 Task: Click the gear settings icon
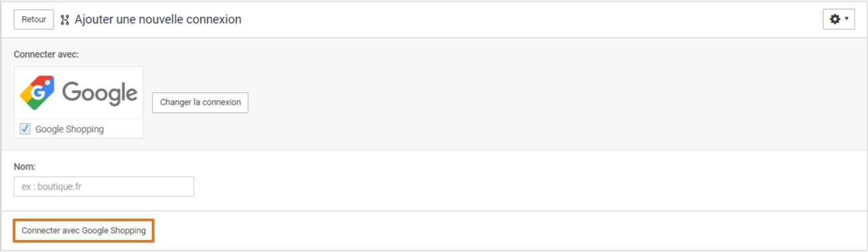tap(835, 19)
